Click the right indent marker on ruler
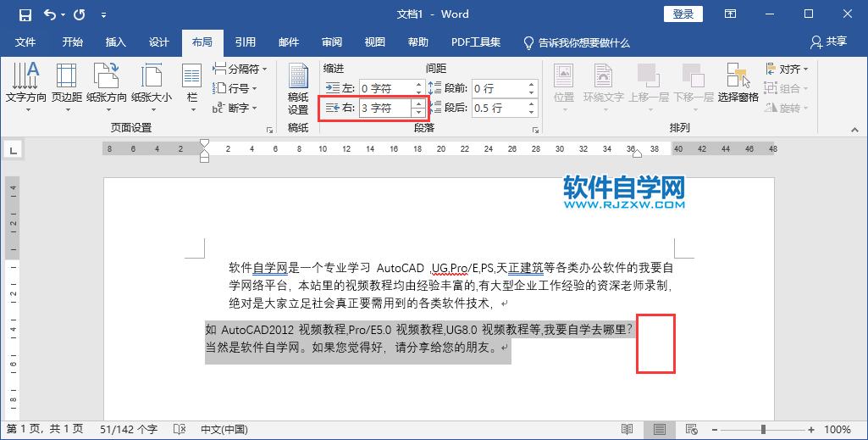 pos(637,153)
